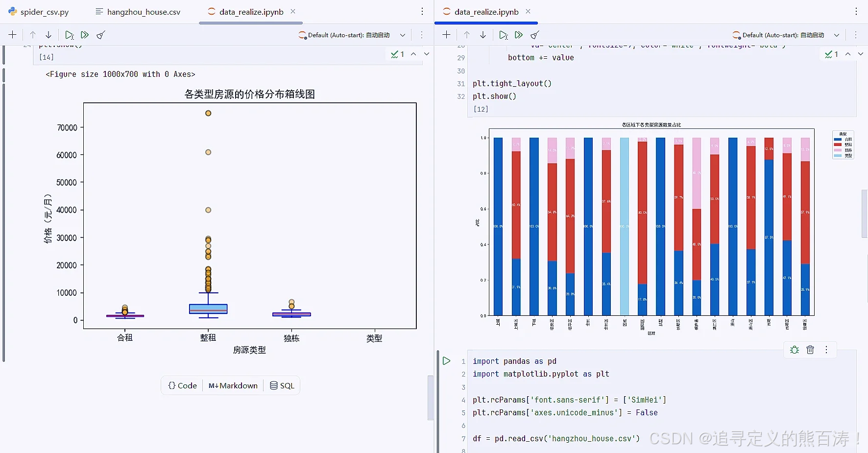Open left Jupyter server Default dropdown

click(352, 35)
